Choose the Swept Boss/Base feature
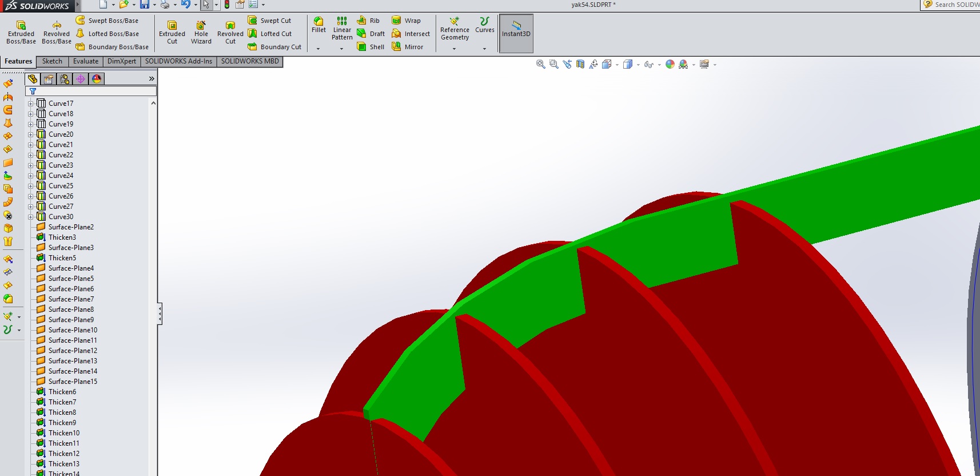The height and width of the screenshot is (476, 980). [107, 21]
